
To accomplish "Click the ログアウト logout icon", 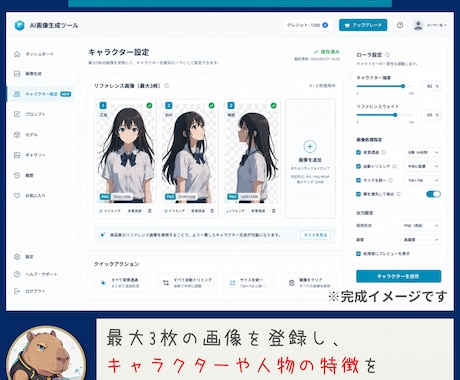I will tap(17, 291).
